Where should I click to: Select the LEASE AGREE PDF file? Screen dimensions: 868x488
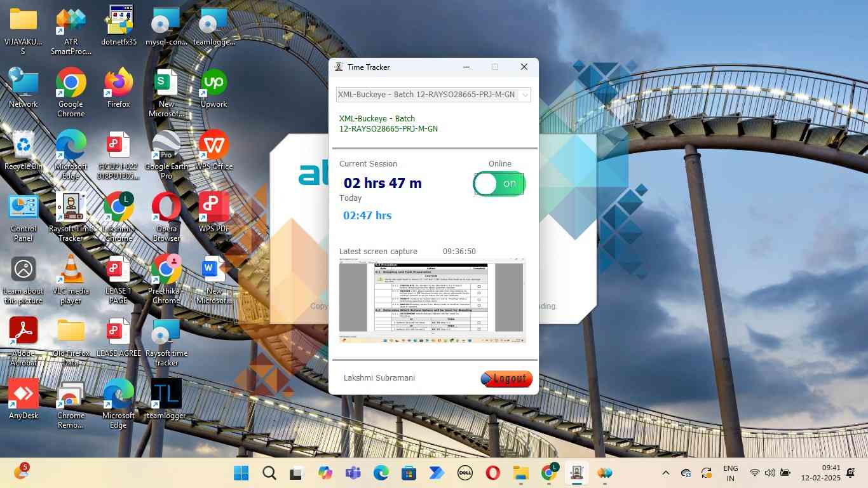click(119, 337)
